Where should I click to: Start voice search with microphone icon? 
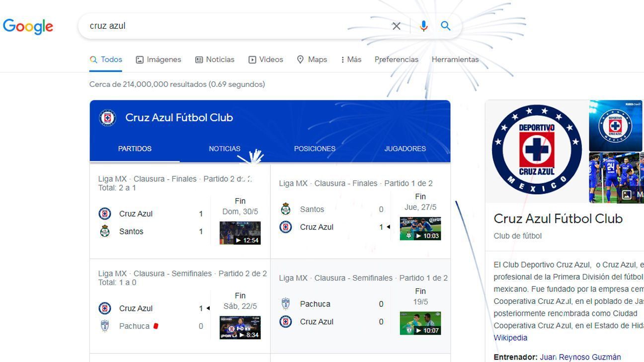coord(423,26)
